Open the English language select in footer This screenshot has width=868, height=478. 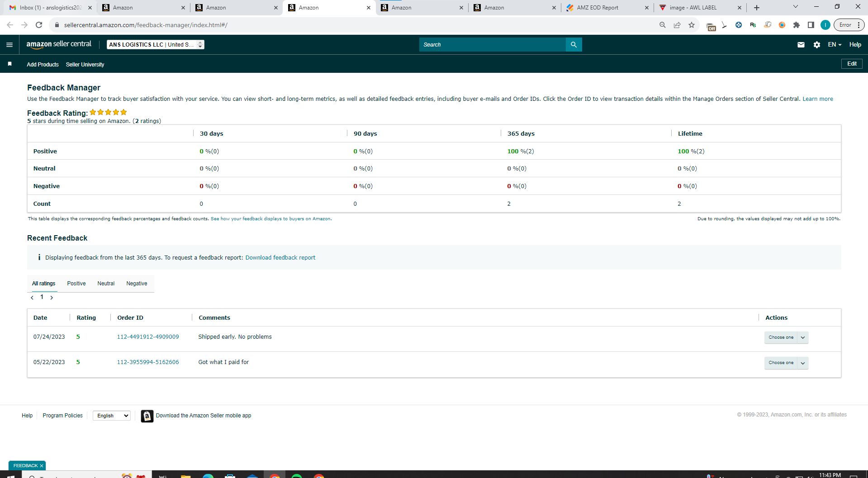pos(112,416)
